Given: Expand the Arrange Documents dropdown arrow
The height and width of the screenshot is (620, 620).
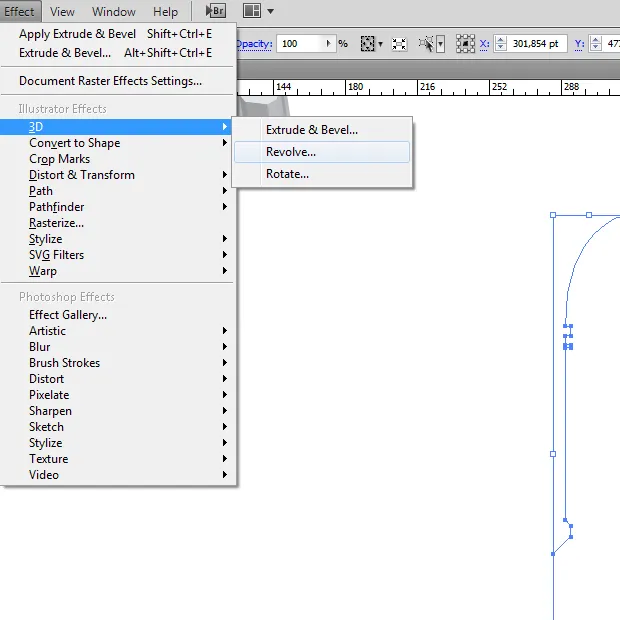Looking at the screenshot, I should pyautogui.click(x=270, y=12).
